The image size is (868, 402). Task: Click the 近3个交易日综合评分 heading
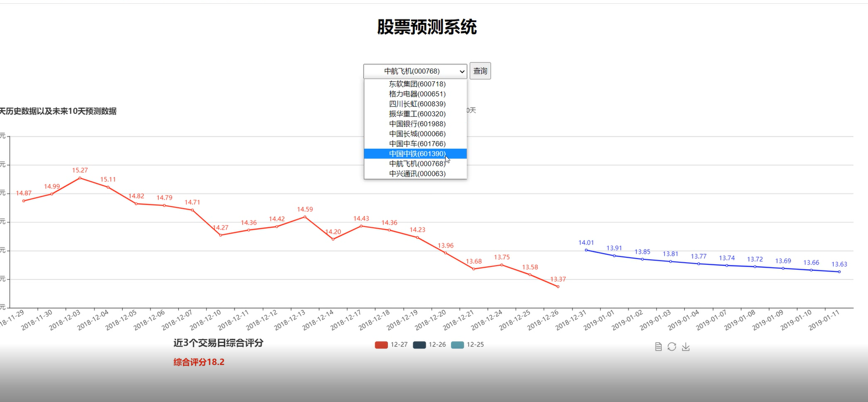219,343
